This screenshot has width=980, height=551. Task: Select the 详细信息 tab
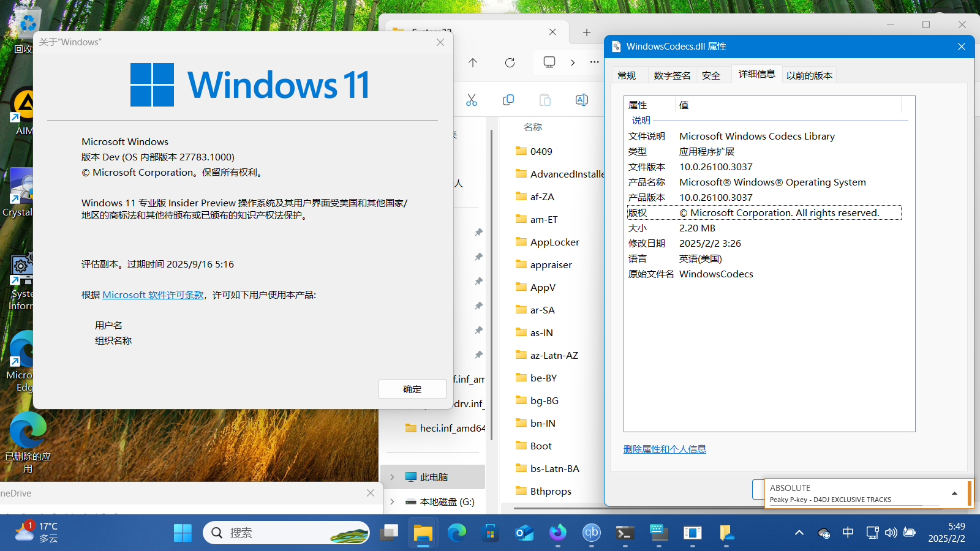(756, 74)
